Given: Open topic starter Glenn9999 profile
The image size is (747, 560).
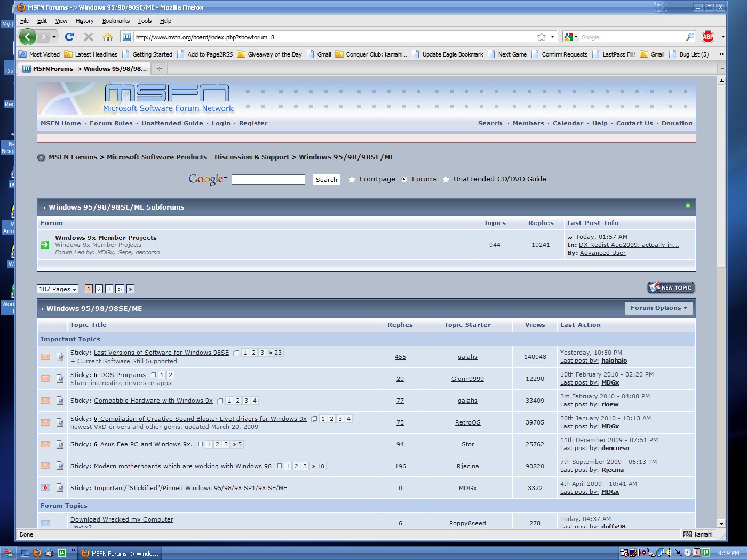Looking at the screenshot, I should [x=467, y=379].
